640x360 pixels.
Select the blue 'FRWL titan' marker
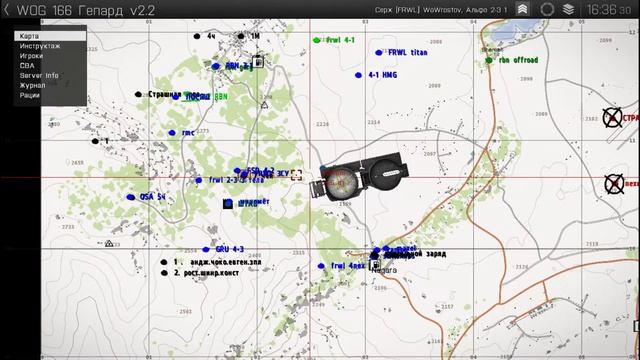(x=379, y=53)
